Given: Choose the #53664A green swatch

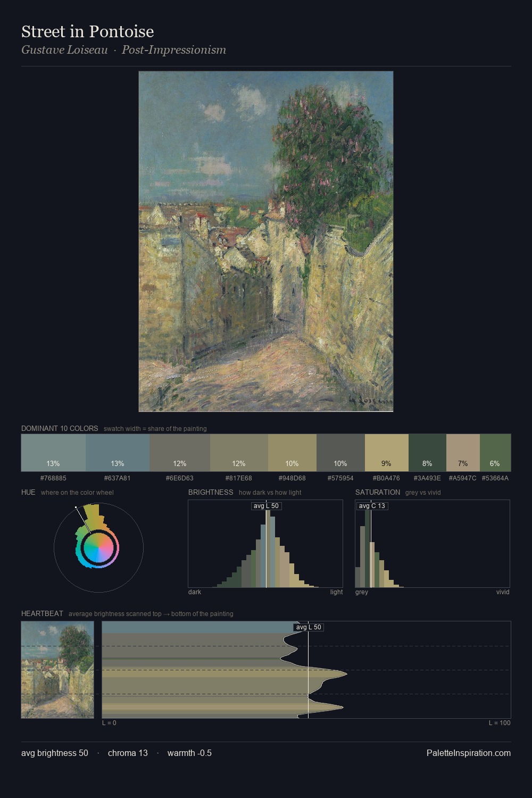Looking at the screenshot, I should point(495,453).
